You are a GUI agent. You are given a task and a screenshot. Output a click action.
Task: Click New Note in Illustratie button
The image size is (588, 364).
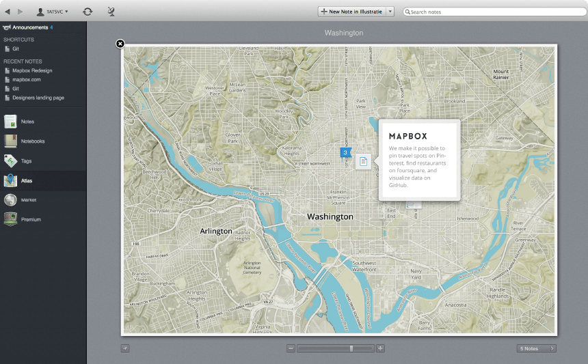[351, 12]
